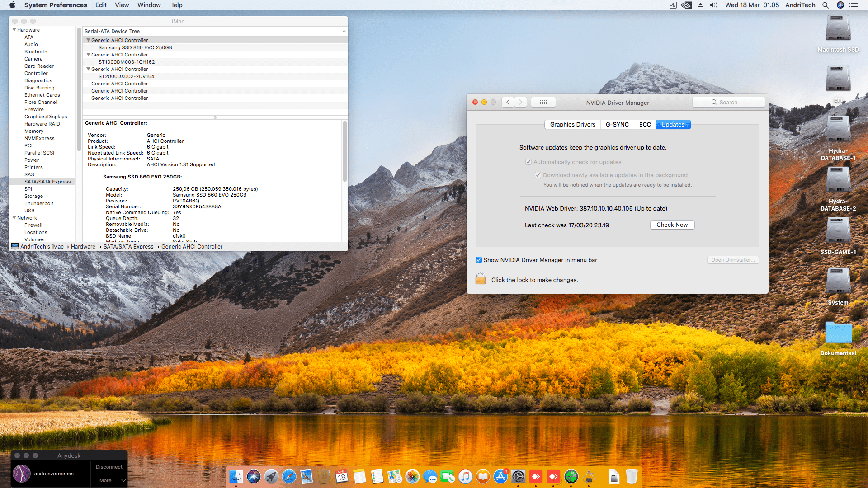
Task: Collapse the Network section in sidebar
Action: (x=14, y=218)
